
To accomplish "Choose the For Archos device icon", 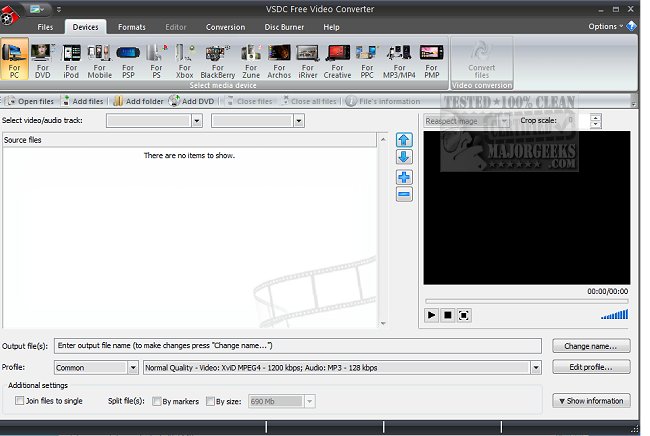I will point(279,61).
